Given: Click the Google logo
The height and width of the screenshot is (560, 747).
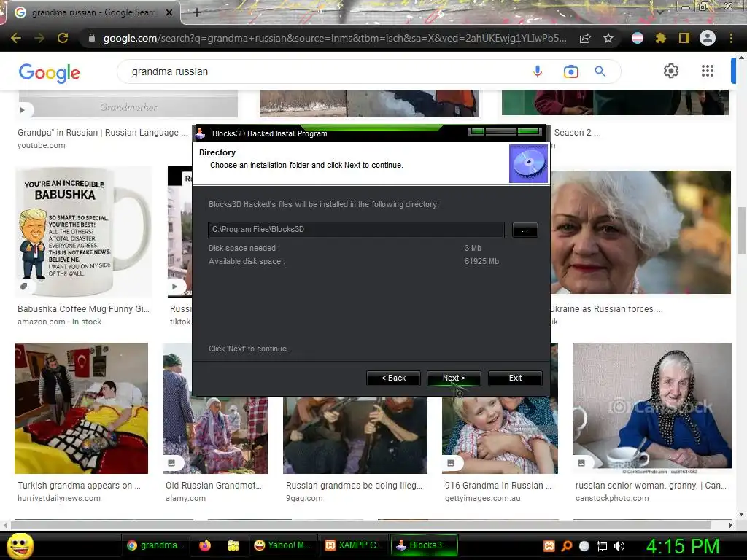Looking at the screenshot, I should (49, 73).
